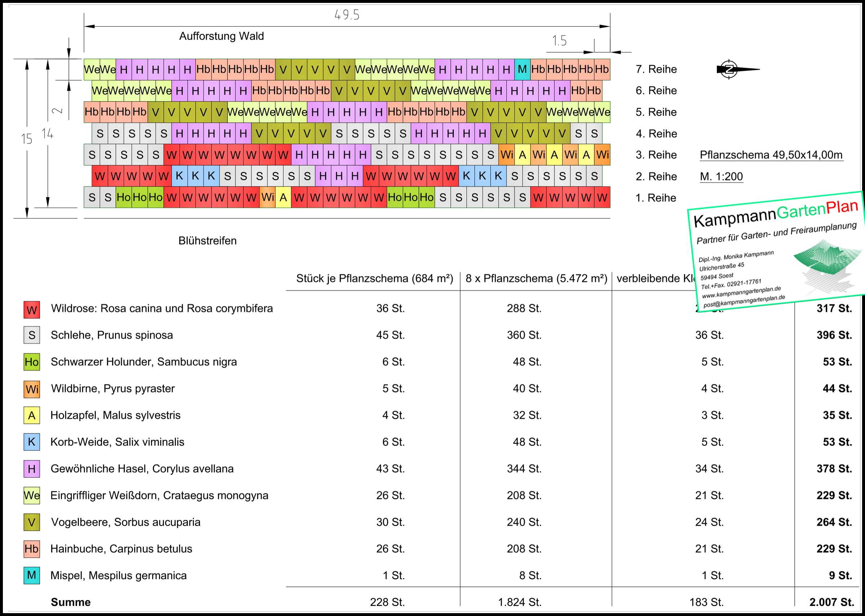Click the '396 St.' total in Schlehe row
Image resolution: width=865 pixels, height=616 pixels.
tap(834, 335)
